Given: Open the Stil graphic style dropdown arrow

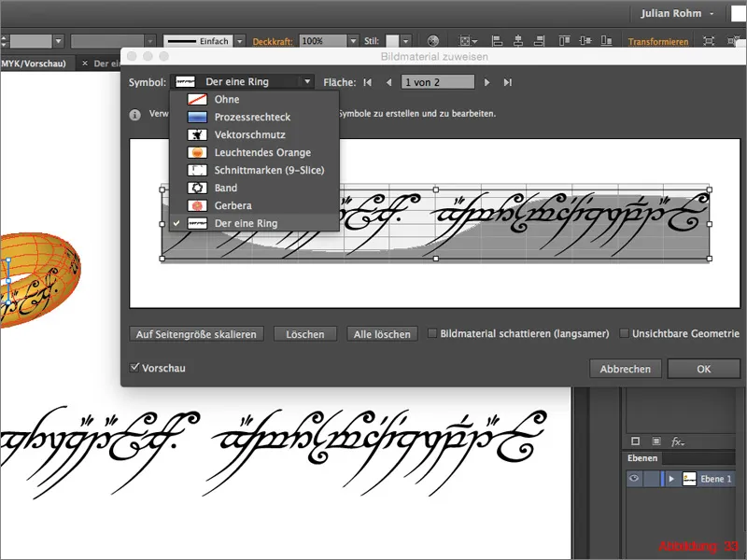Looking at the screenshot, I should tap(405, 41).
